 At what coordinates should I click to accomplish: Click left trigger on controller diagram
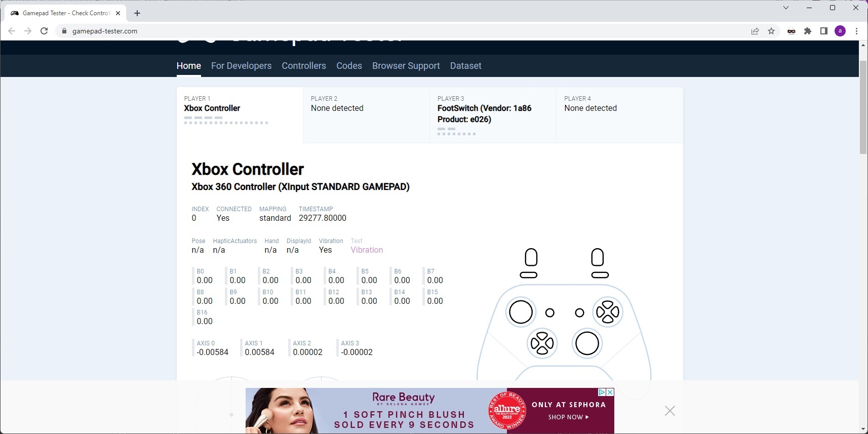531,257
